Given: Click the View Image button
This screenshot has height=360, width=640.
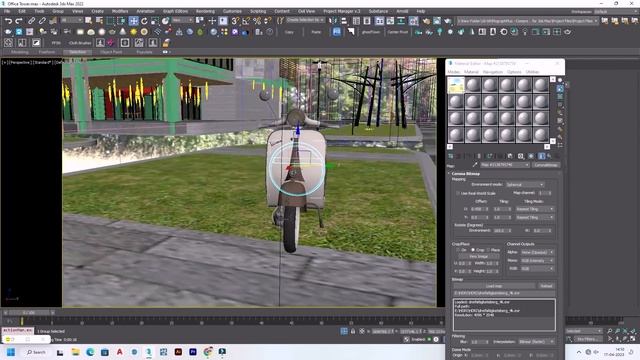Looking at the screenshot, I should pyautogui.click(x=478, y=256).
